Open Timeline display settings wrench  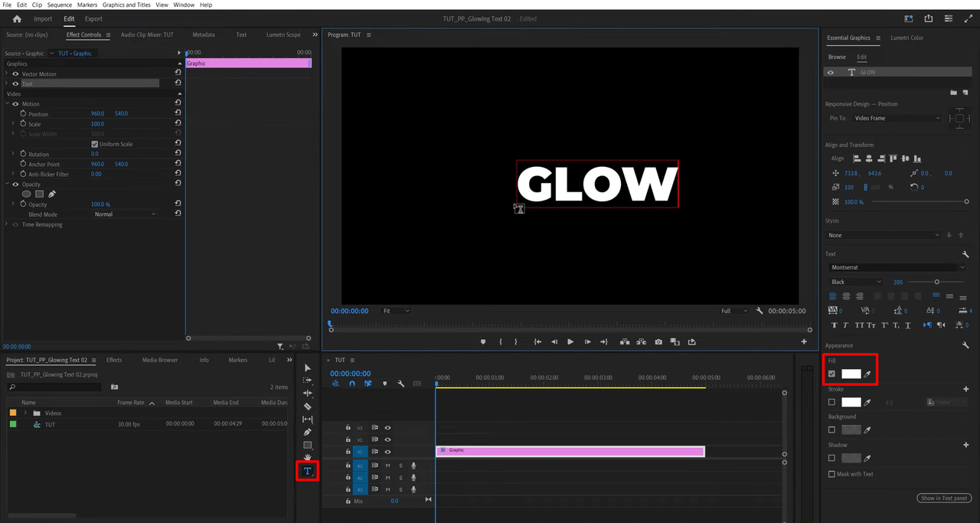400,384
